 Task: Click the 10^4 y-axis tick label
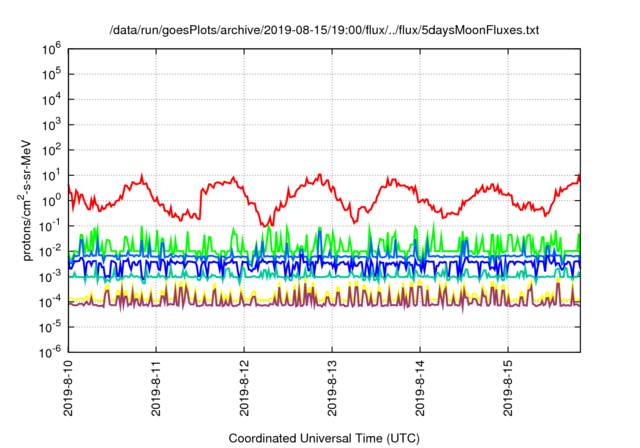[x=51, y=100]
